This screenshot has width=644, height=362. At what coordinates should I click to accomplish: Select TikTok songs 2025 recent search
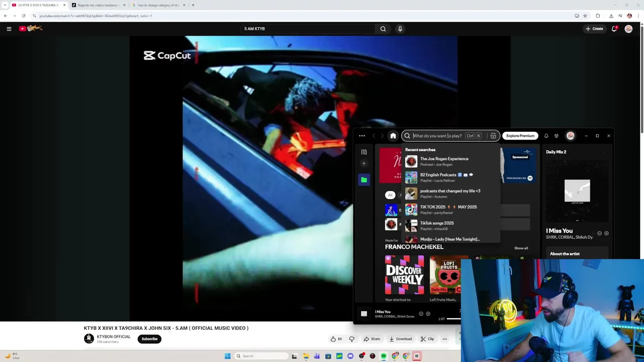coord(451,225)
